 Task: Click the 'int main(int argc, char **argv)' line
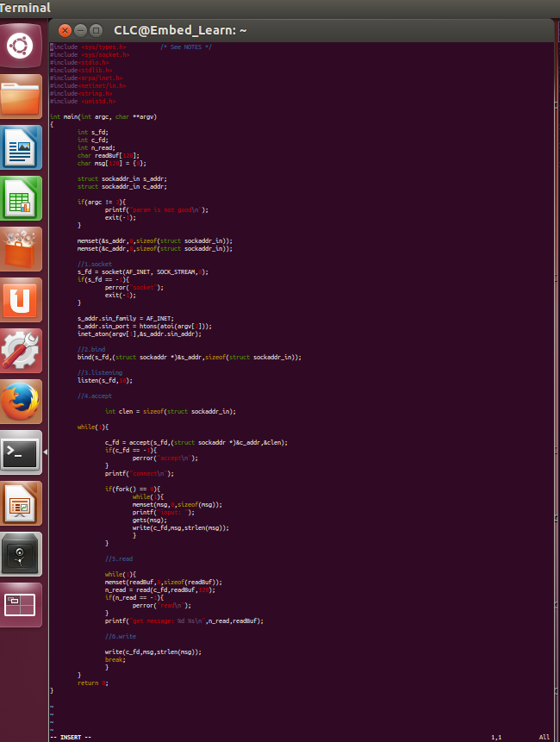pos(103,117)
